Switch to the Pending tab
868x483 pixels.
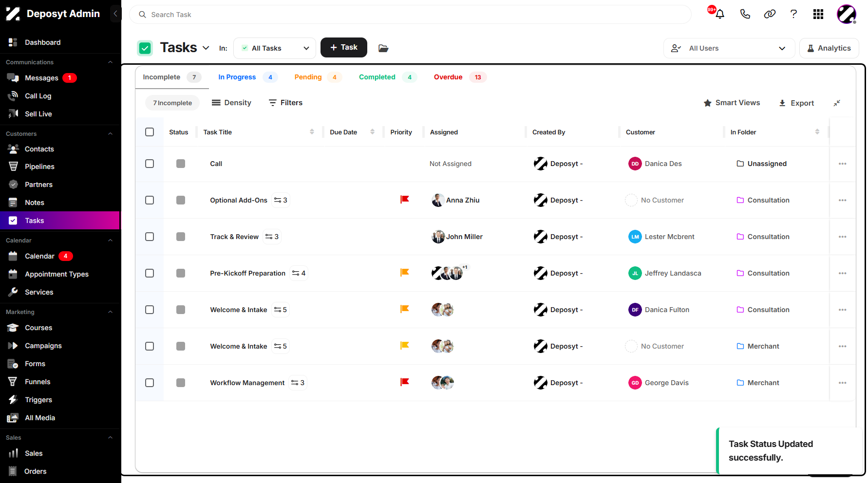[x=318, y=77]
